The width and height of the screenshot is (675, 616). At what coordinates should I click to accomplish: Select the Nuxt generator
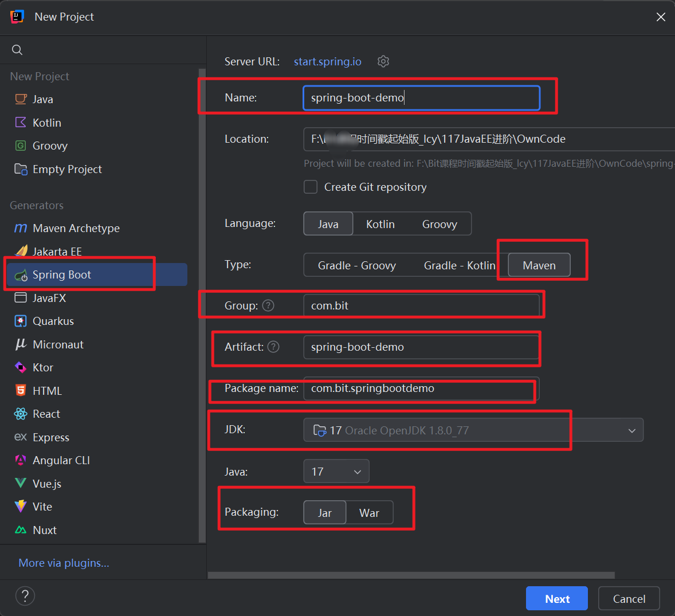point(97,529)
